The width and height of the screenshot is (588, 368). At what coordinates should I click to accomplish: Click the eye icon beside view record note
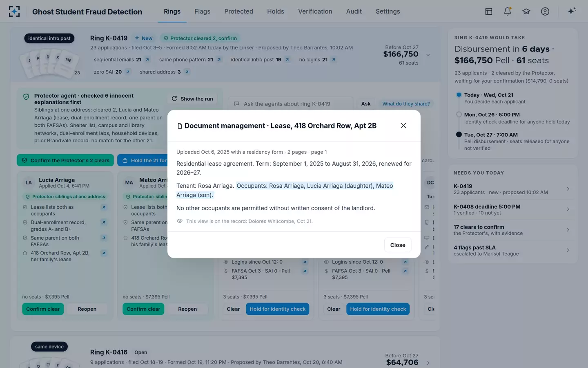[x=180, y=221]
